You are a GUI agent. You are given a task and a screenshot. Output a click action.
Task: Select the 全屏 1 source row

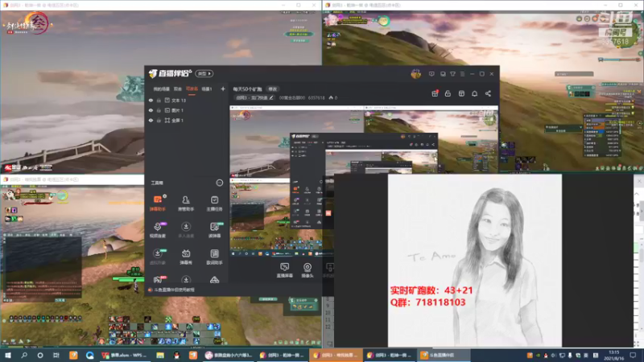[187, 120]
